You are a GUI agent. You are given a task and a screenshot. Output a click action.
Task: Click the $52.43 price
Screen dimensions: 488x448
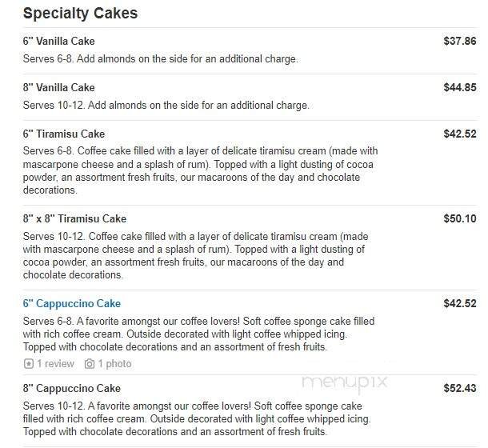pyautogui.click(x=460, y=388)
